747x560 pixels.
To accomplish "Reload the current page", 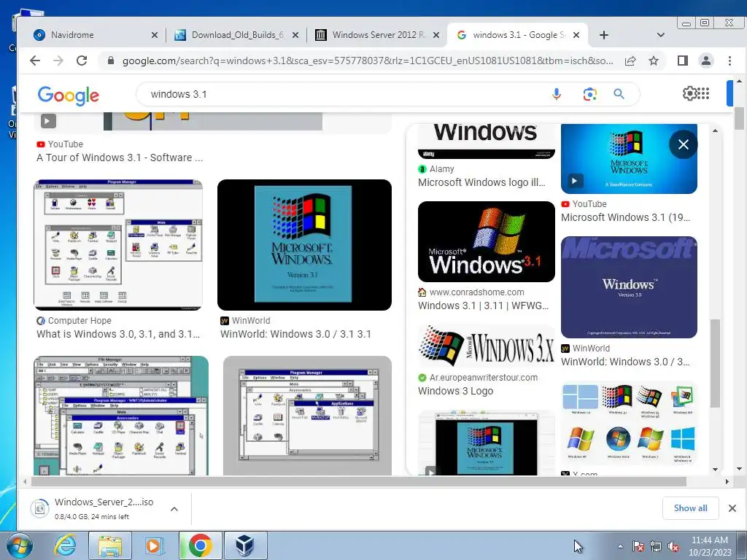I will (x=82, y=61).
